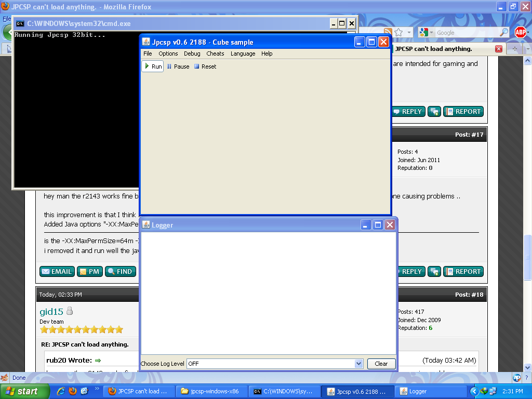
Task: Click the Reputation: 6 value
Action: (431, 328)
